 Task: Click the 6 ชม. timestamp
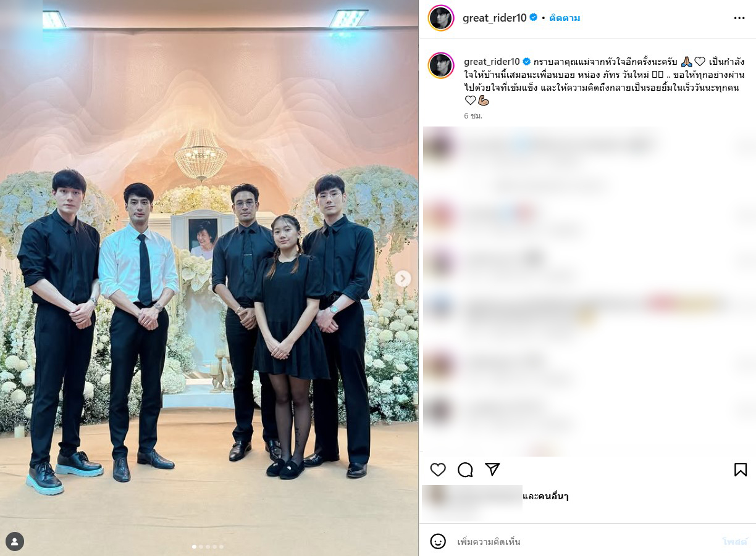[x=473, y=115]
